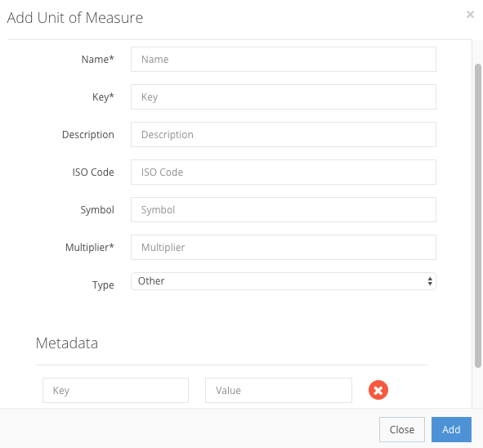This screenshot has width=483, height=448.
Task: Click the Symbol input field
Action: [x=283, y=209]
